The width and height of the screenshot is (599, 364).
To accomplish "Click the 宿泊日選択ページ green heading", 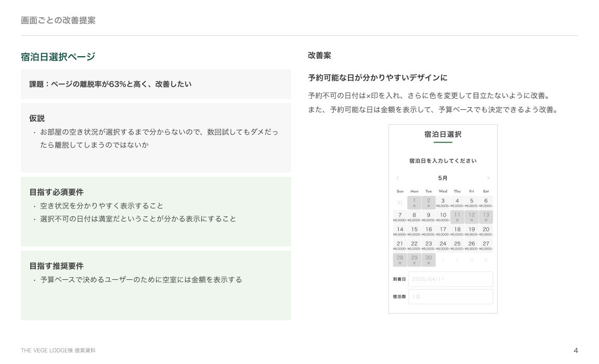I will pyautogui.click(x=58, y=57).
